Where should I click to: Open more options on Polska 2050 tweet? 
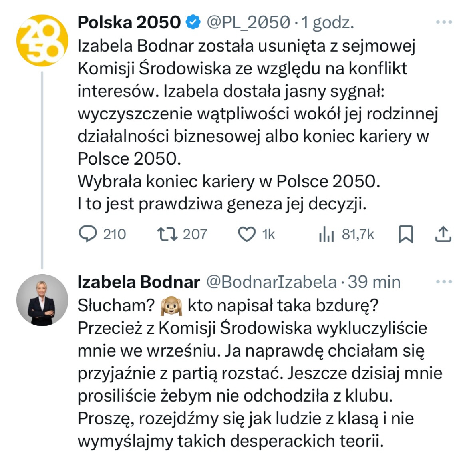coord(444,22)
